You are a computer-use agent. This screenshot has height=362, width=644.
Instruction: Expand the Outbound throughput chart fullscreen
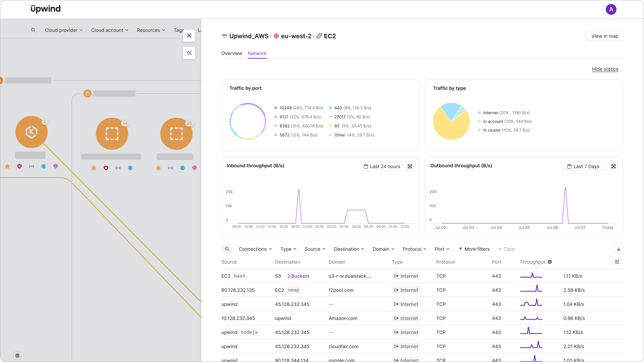[x=613, y=166]
